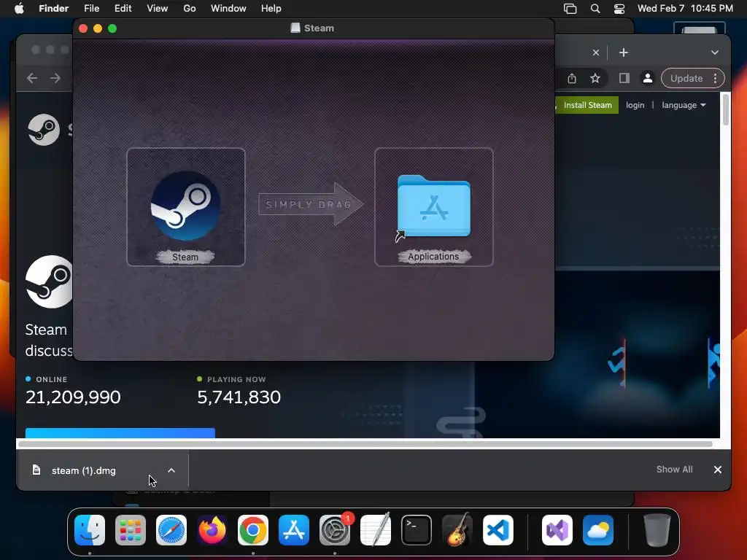
Task: Open App Store from the Dock
Action: coord(294,529)
